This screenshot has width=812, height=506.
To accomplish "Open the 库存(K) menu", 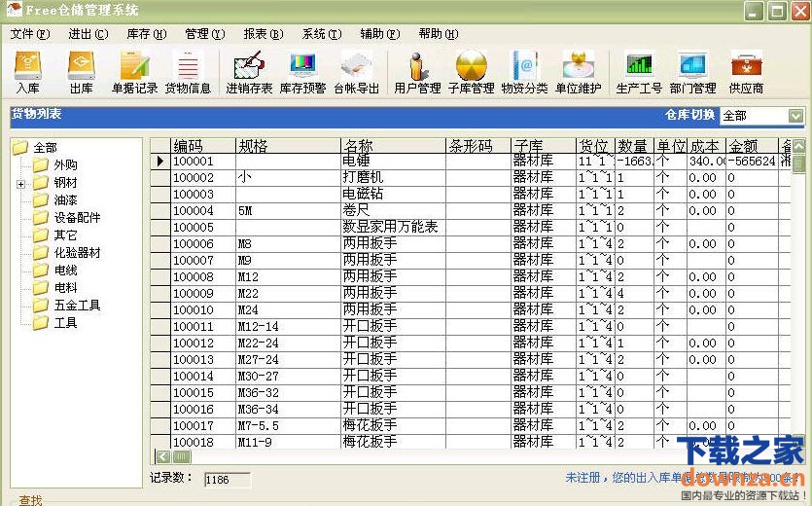I will (146, 34).
